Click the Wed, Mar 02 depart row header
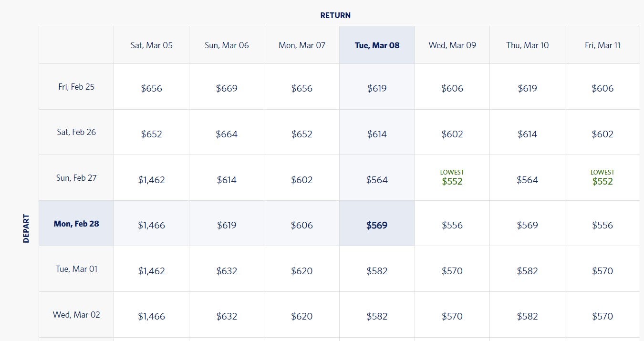This screenshot has height=341, width=644. click(x=76, y=314)
